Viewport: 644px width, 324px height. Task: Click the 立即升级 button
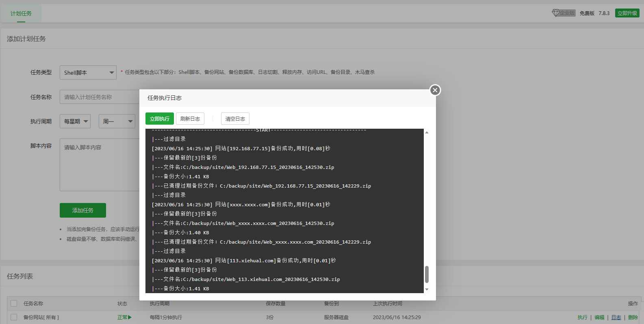[627, 13]
